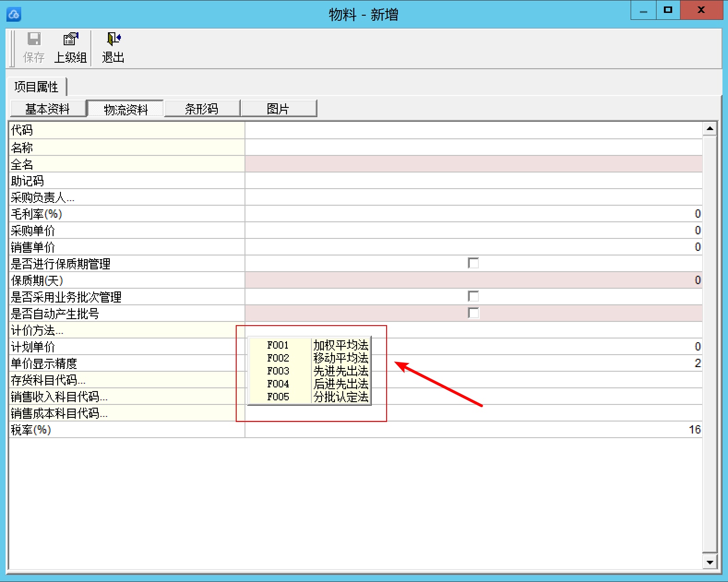The height and width of the screenshot is (582, 728).
Task: Click the 退出 exit icon
Action: coord(113,48)
